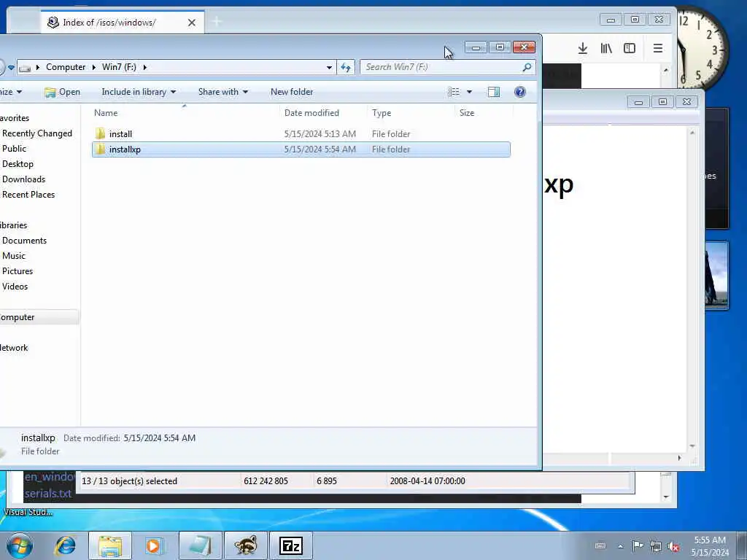Viewport: 747px width, 560px height.
Task: Open Recent Places in navigation pane
Action: [x=28, y=194]
